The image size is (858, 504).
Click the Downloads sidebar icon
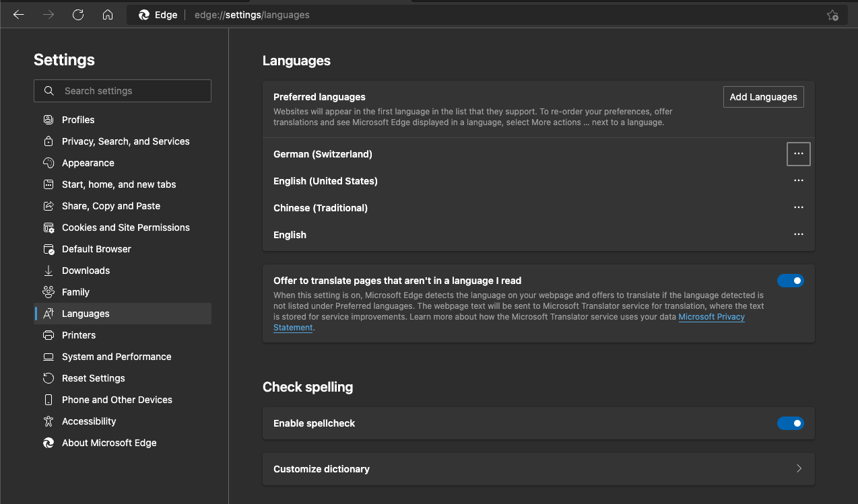click(x=48, y=270)
